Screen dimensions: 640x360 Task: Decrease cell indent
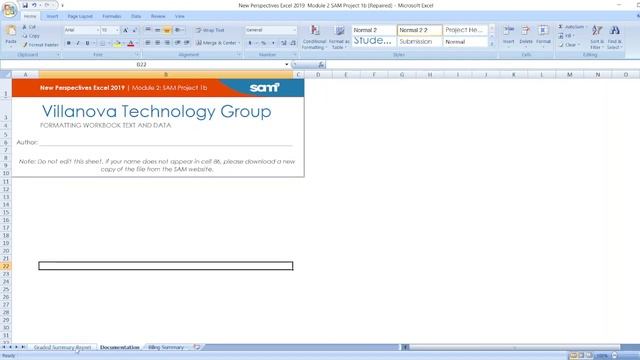pyautogui.click(x=177, y=43)
